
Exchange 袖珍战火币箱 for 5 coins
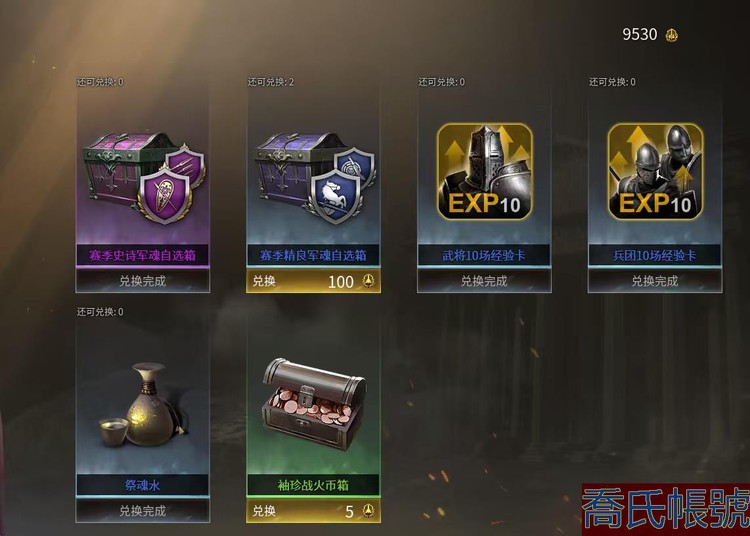tap(314, 511)
